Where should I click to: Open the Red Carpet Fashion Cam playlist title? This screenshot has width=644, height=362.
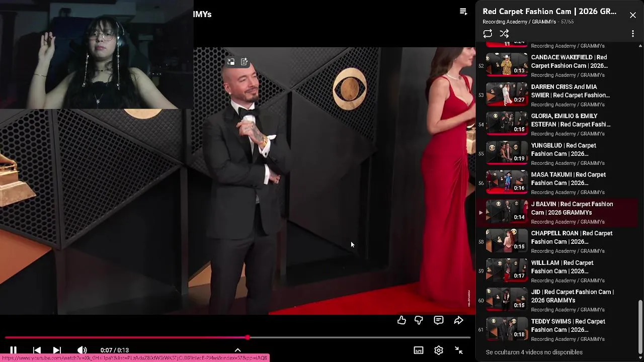(549, 12)
